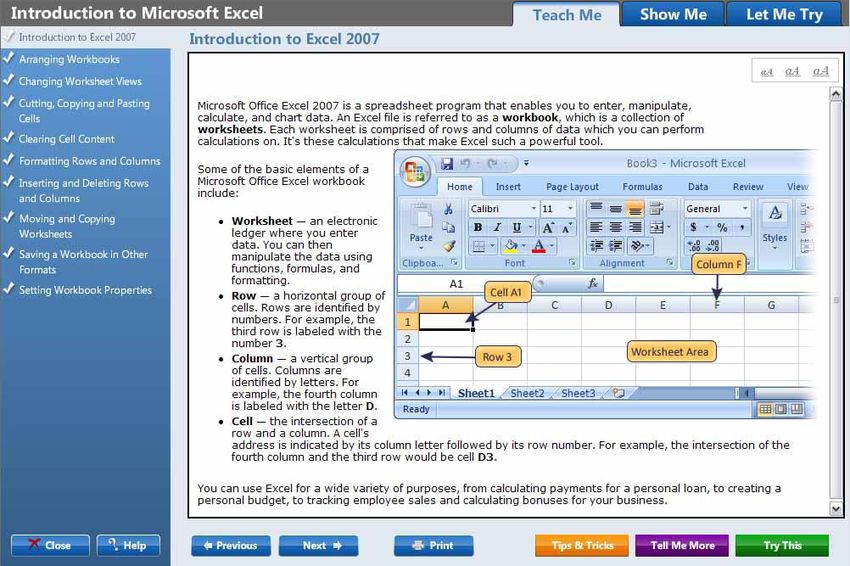
Task: Click the green Try This button
Action: (x=782, y=546)
